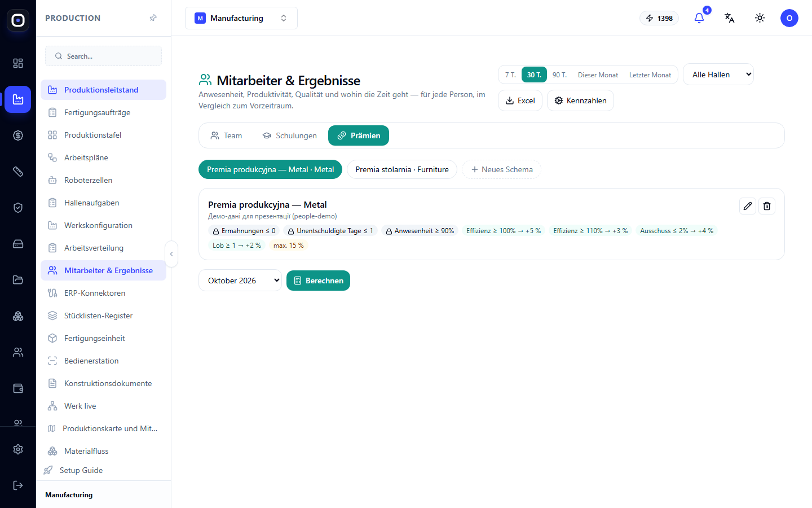Delete the Premia produkcyjna schema via trash icon

click(767, 206)
